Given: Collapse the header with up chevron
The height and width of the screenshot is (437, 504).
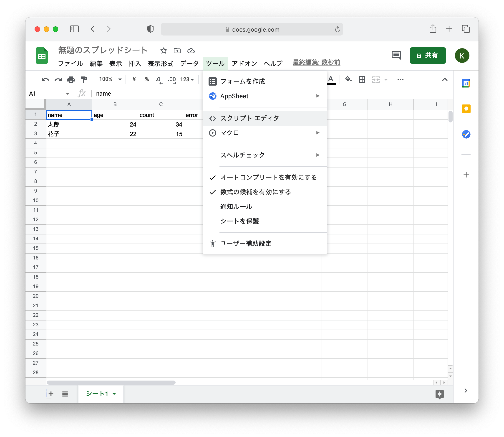Looking at the screenshot, I should (x=445, y=79).
